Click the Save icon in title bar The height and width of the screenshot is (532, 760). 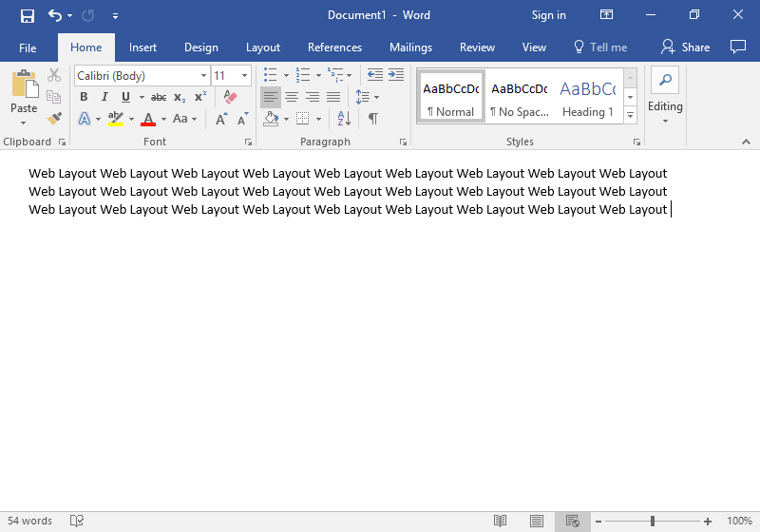28,15
